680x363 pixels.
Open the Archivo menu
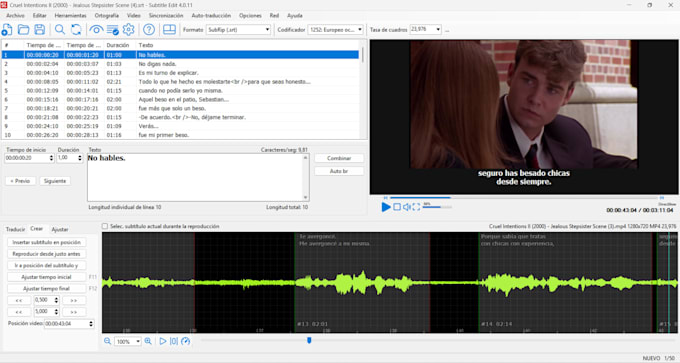[x=15, y=16]
